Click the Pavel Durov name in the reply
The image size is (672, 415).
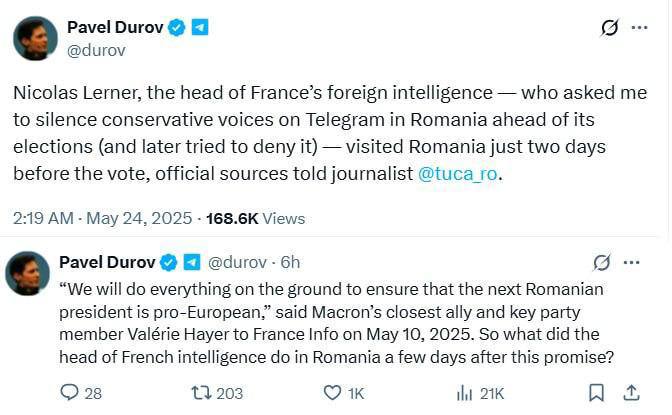click(106, 262)
